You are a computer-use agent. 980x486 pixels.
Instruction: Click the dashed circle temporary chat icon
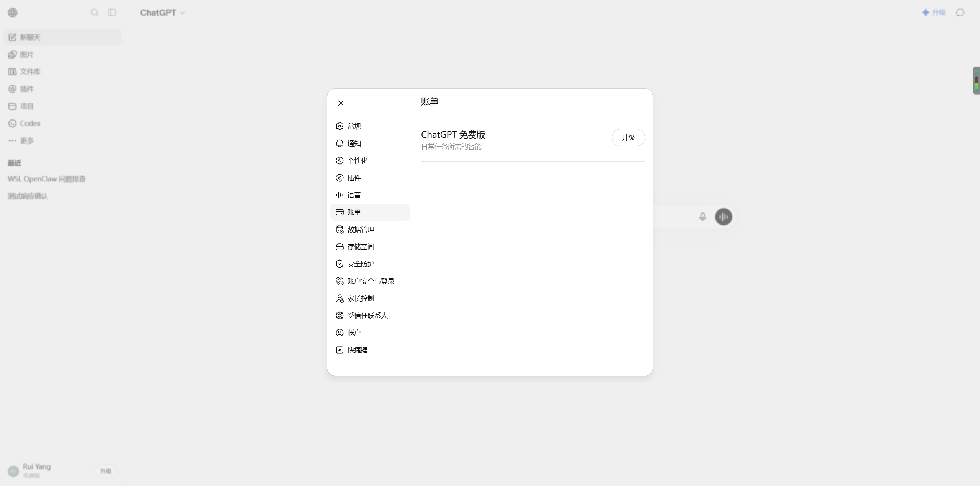(960, 13)
